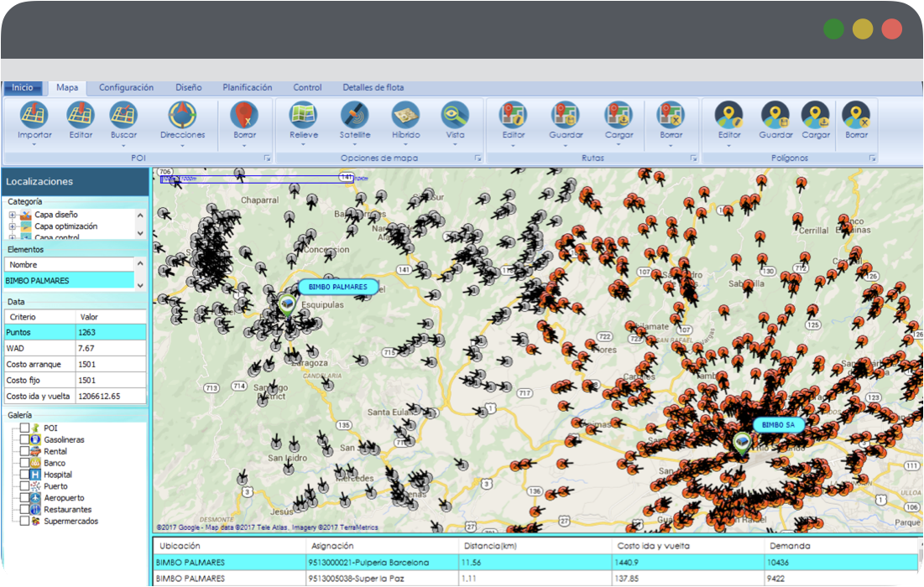Select the Capa diseño layer icon
924x587 pixels.
click(x=25, y=215)
